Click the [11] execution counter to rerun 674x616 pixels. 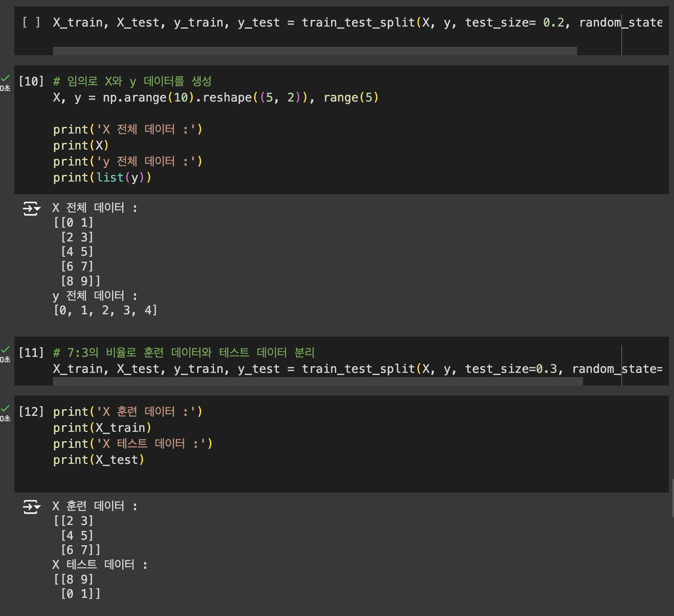pyautogui.click(x=31, y=353)
